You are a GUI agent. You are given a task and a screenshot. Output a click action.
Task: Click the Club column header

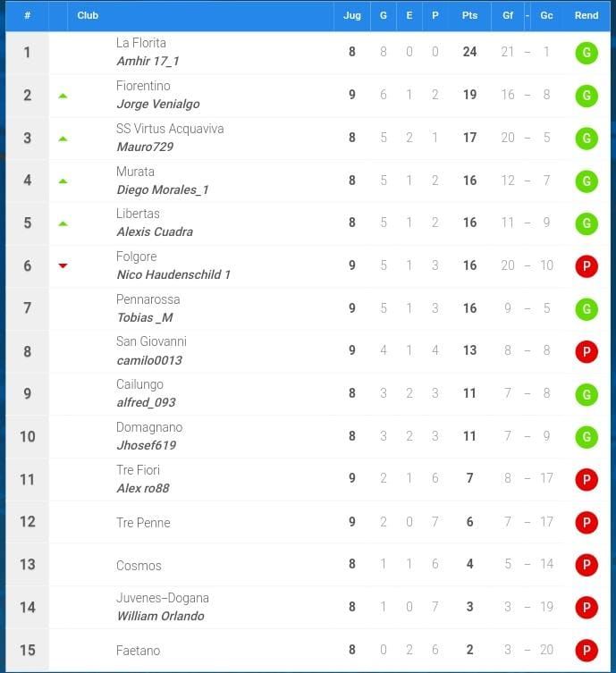(88, 15)
